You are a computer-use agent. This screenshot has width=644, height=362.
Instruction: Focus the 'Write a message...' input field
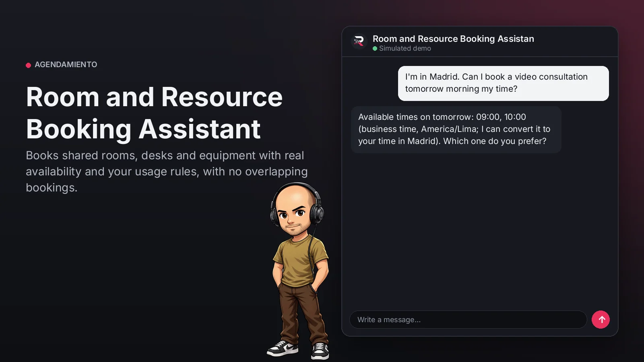(468, 320)
